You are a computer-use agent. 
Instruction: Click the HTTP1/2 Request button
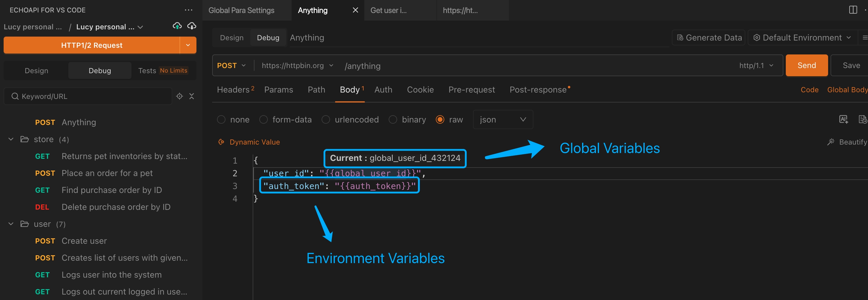92,45
